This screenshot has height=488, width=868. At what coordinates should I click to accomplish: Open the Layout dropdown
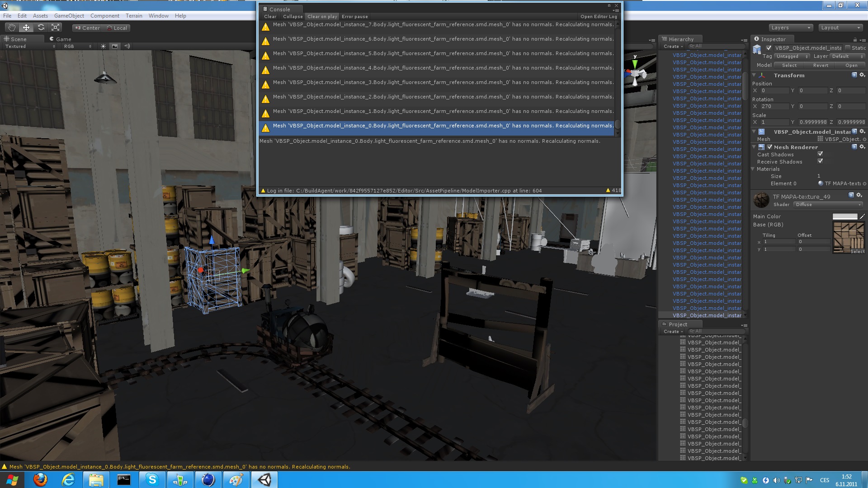(x=840, y=28)
